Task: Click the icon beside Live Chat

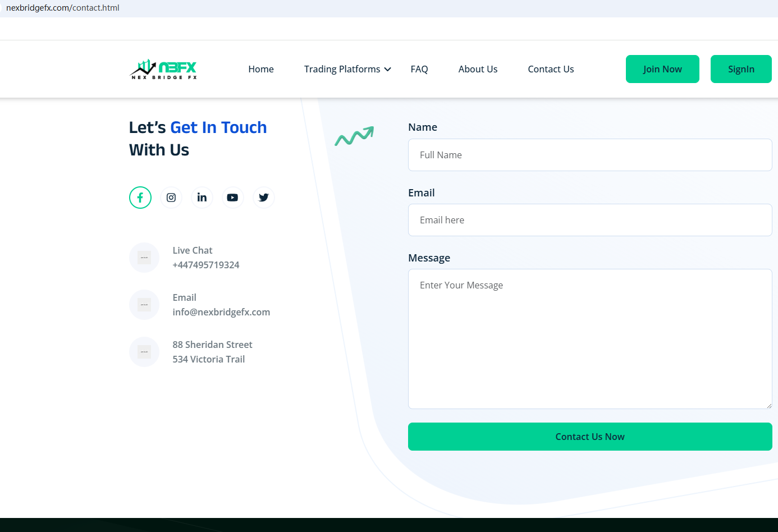Action: click(144, 258)
